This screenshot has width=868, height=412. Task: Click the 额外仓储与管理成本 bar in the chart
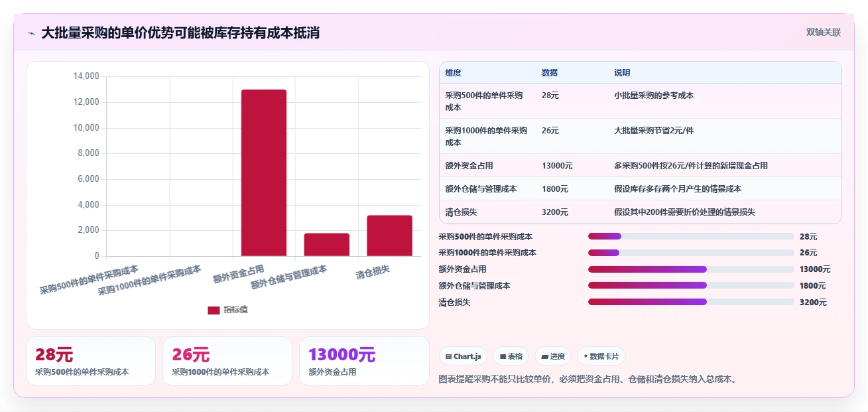(x=327, y=244)
